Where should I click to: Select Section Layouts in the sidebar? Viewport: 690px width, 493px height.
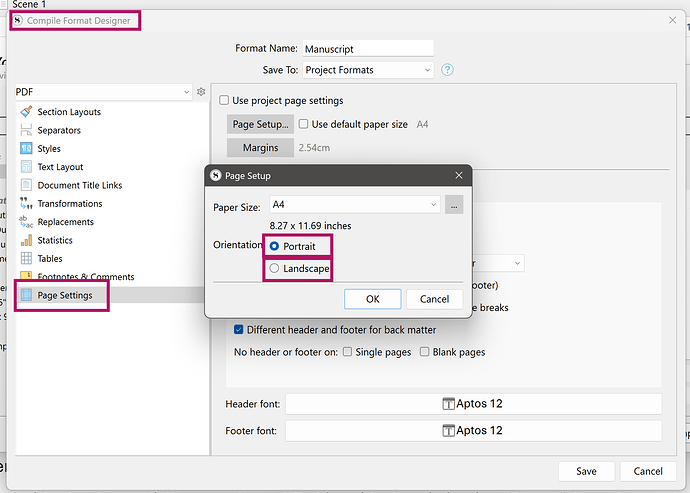(x=69, y=112)
